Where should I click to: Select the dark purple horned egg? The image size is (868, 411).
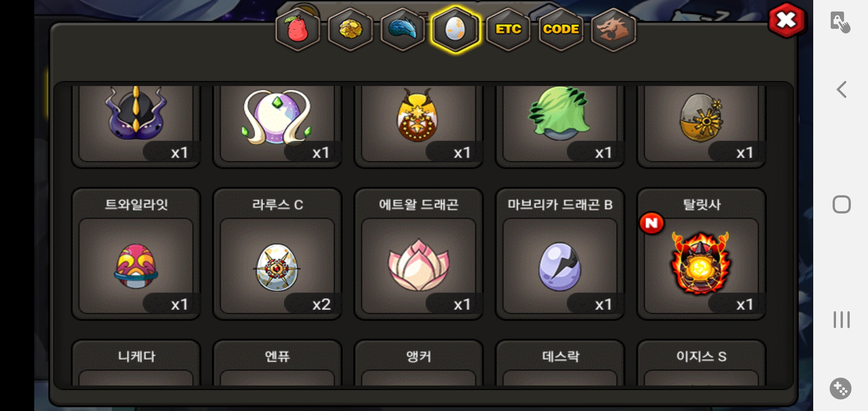[x=136, y=126]
